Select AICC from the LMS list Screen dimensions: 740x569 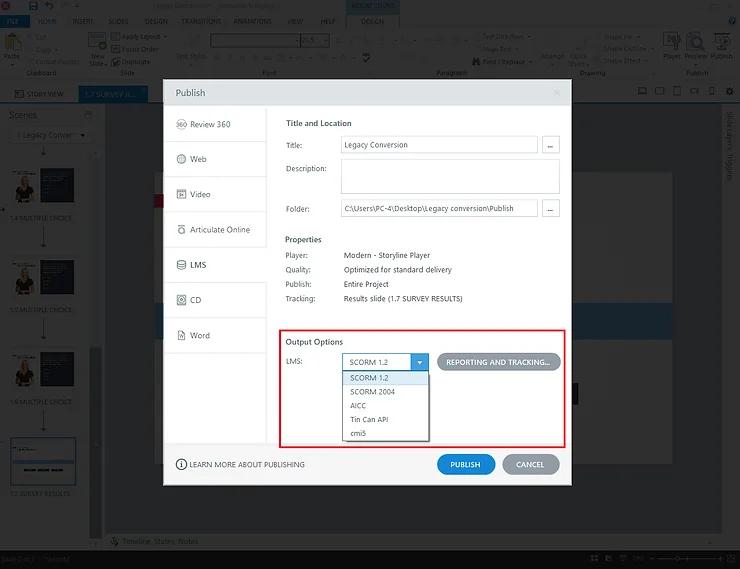click(385, 405)
